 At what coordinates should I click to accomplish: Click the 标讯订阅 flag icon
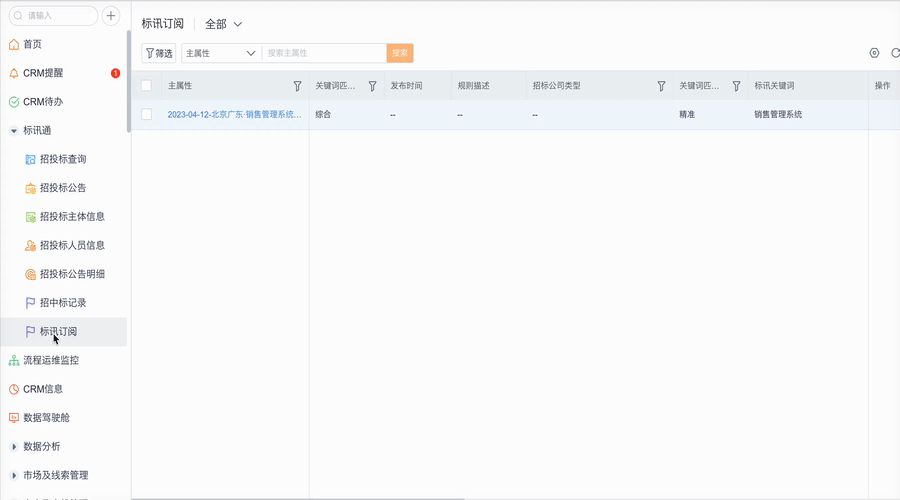pos(30,331)
